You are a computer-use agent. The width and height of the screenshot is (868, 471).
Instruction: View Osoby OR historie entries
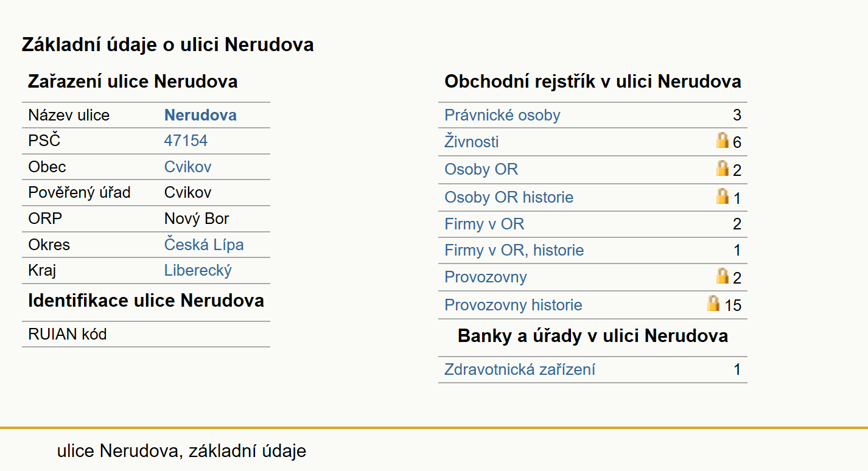tap(509, 197)
